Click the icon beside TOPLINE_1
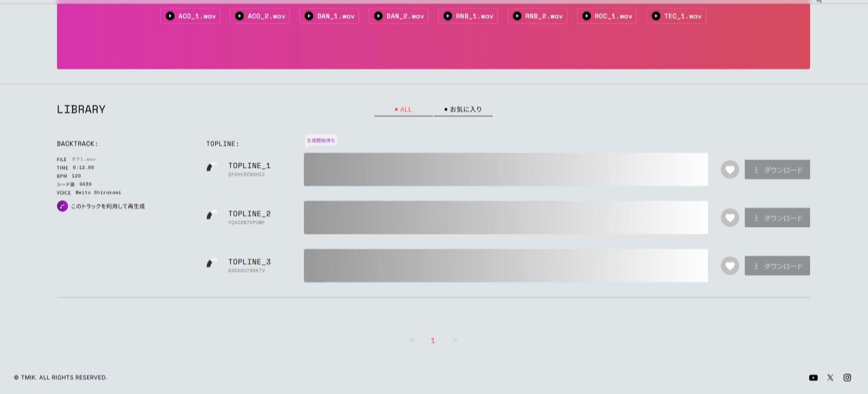Viewport: 868px width, 394px height. 211,167
